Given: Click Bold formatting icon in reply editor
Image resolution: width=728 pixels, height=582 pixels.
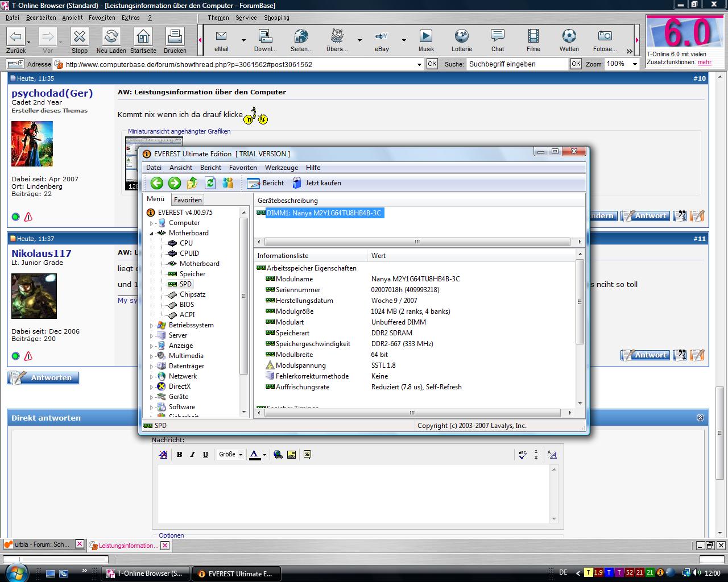Looking at the screenshot, I should (180, 455).
